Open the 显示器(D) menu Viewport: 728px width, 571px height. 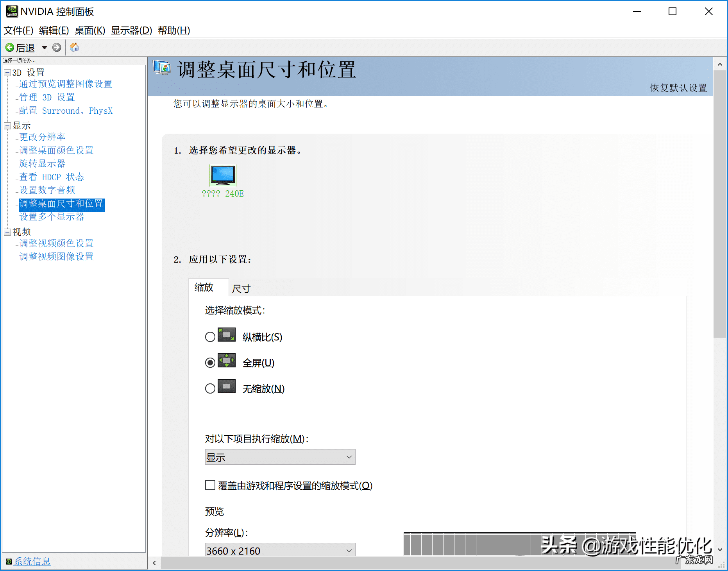pyautogui.click(x=131, y=30)
